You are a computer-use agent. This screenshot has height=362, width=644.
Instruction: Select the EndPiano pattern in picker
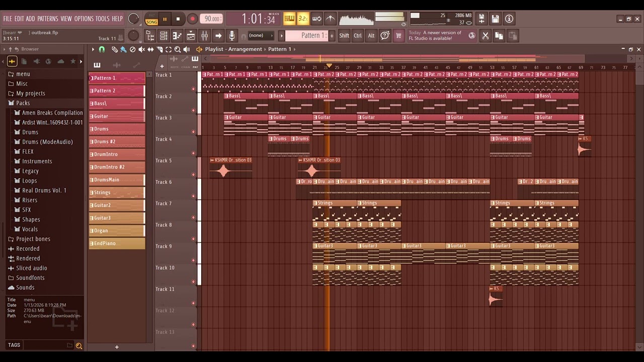coord(117,243)
